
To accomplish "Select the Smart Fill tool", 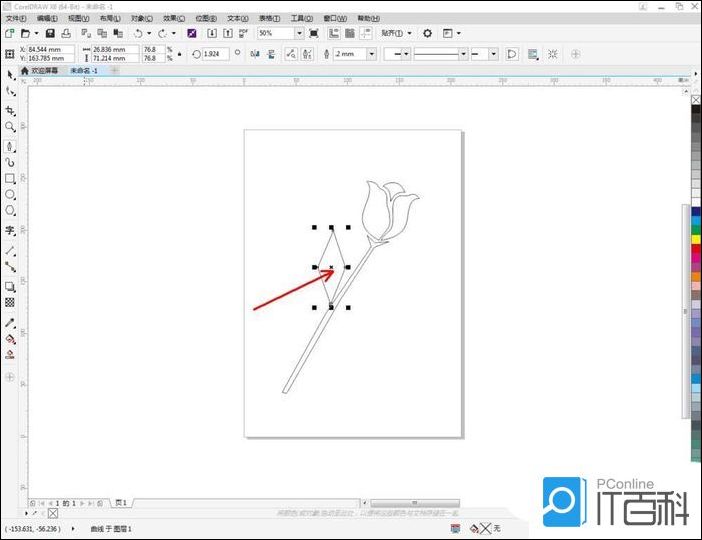I will tap(10, 355).
